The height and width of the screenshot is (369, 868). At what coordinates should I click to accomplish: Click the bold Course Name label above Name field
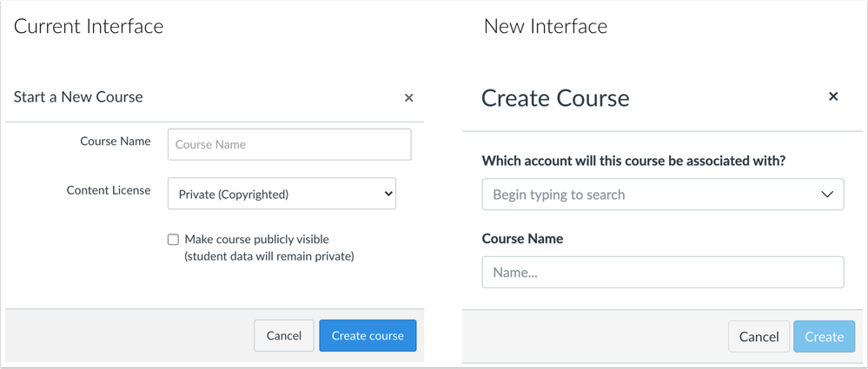click(x=522, y=239)
